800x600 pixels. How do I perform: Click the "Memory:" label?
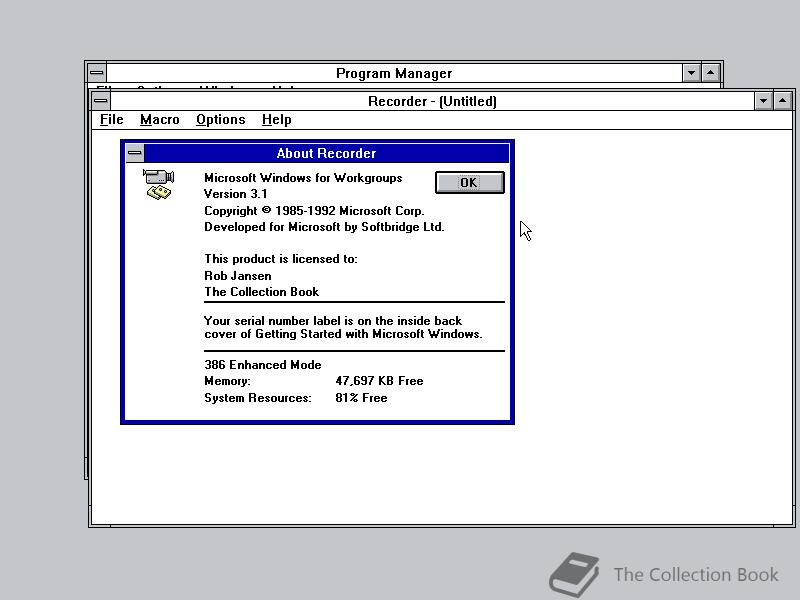(x=227, y=381)
